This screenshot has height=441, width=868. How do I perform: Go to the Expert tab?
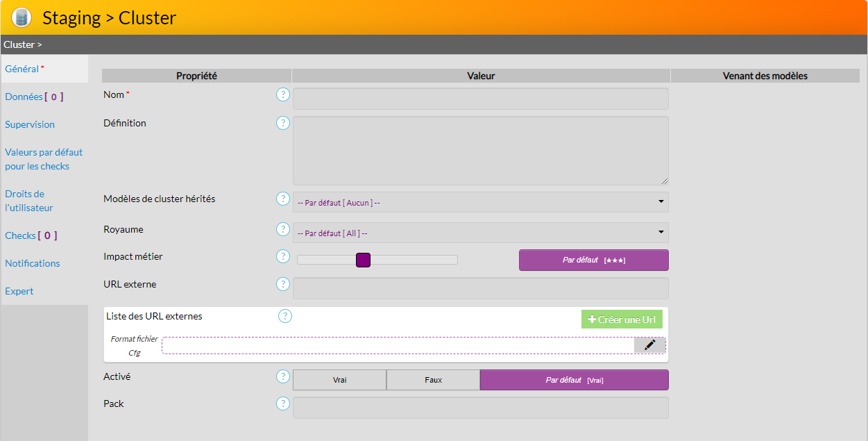click(19, 291)
